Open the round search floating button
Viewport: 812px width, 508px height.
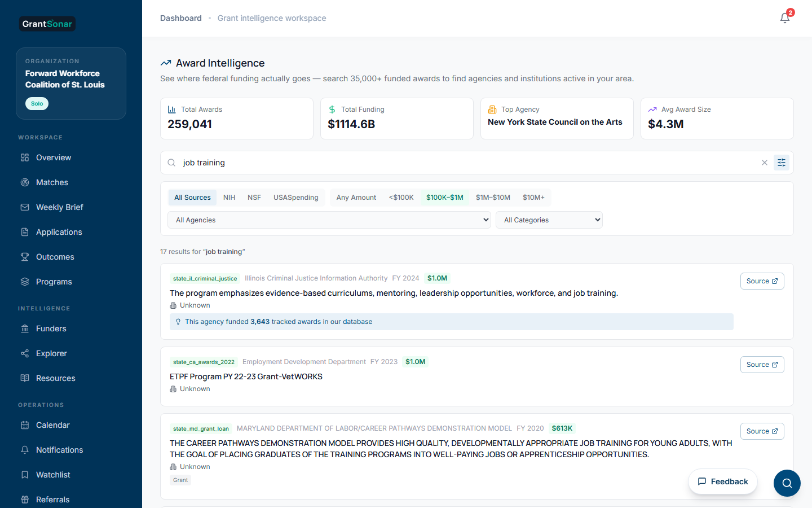pyautogui.click(x=787, y=483)
